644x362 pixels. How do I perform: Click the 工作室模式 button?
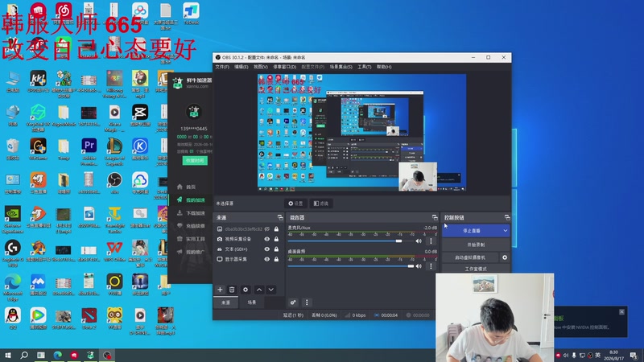(x=476, y=269)
